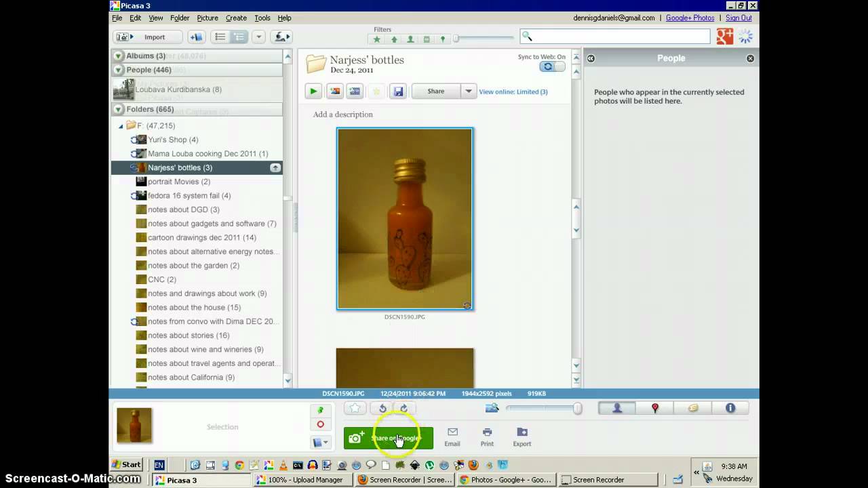The image size is (868, 488).
Task: Filter to show movies only
Action: pyautogui.click(x=427, y=39)
